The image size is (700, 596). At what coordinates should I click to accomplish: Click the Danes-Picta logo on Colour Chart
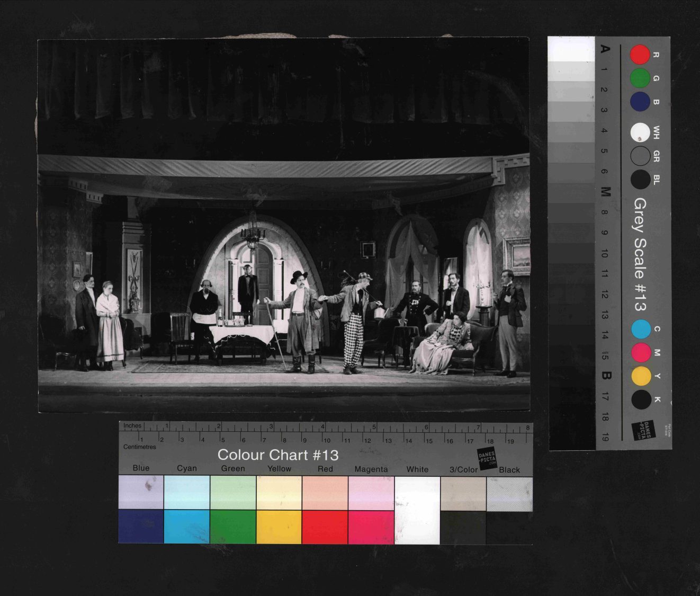pyautogui.click(x=487, y=458)
